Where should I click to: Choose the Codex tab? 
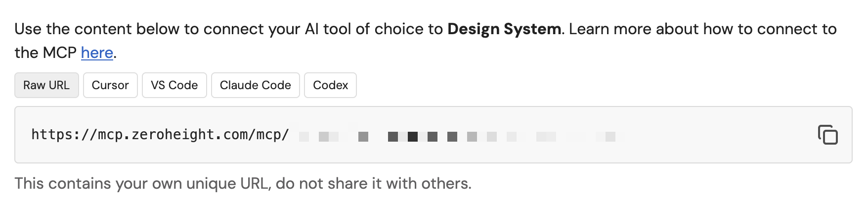(330, 85)
